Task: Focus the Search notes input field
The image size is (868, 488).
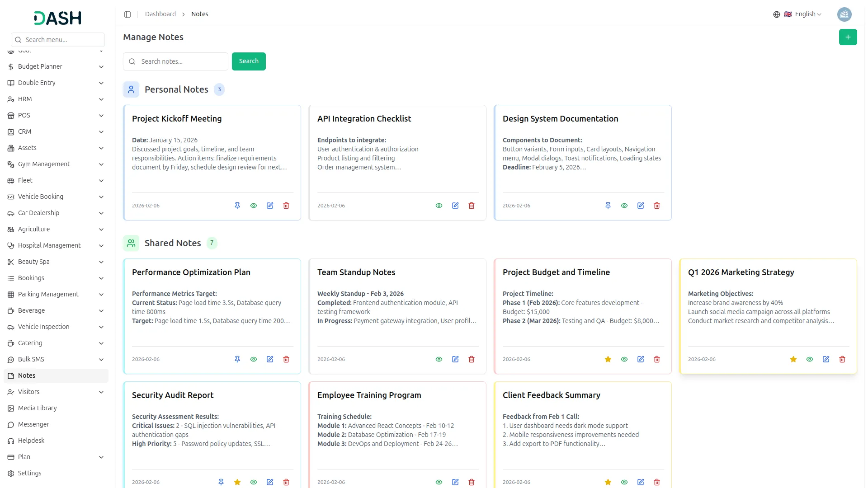Action: tap(181, 61)
